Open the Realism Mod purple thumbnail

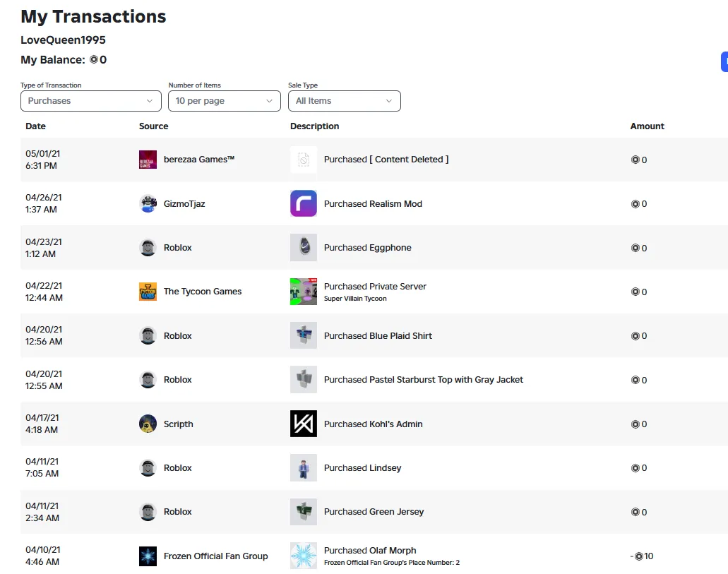[x=304, y=203]
